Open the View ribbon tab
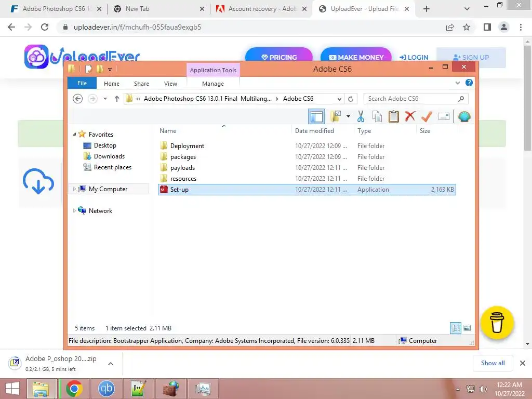Image resolution: width=532 pixels, height=399 pixels. 170,84
